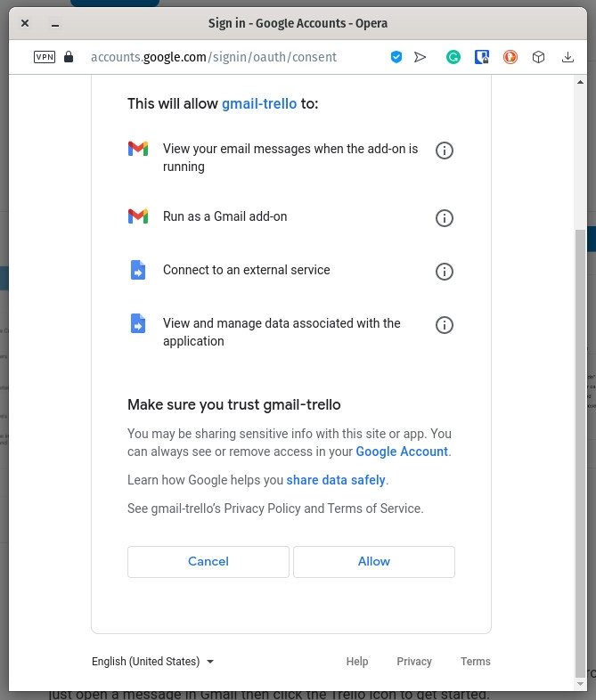596x700 pixels.
Task: Click the Cancel button
Action: pyautogui.click(x=208, y=562)
